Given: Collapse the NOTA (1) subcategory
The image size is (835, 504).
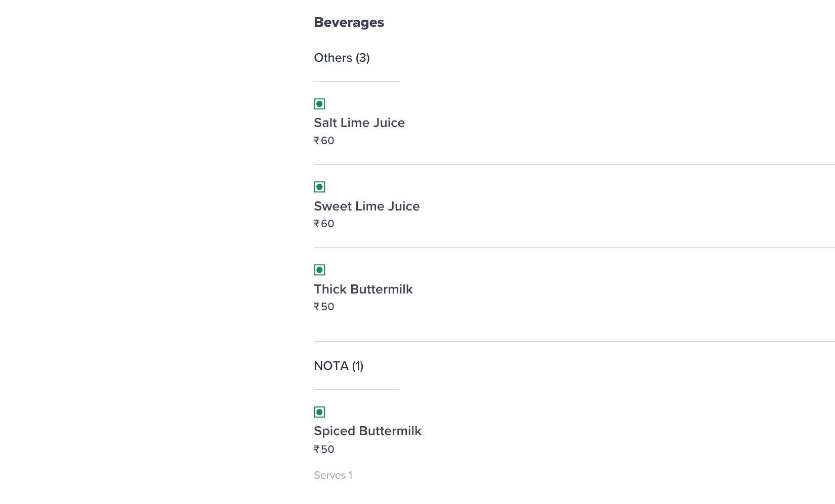Looking at the screenshot, I should [x=339, y=366].
